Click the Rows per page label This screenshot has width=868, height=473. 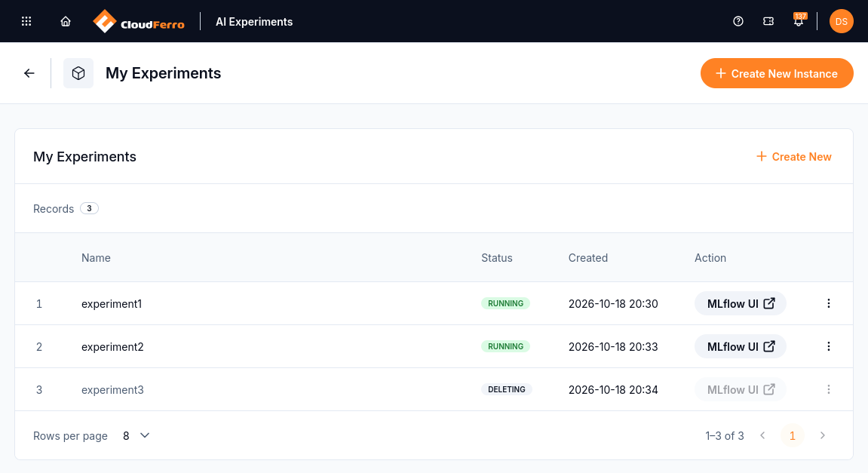(70, 437)
